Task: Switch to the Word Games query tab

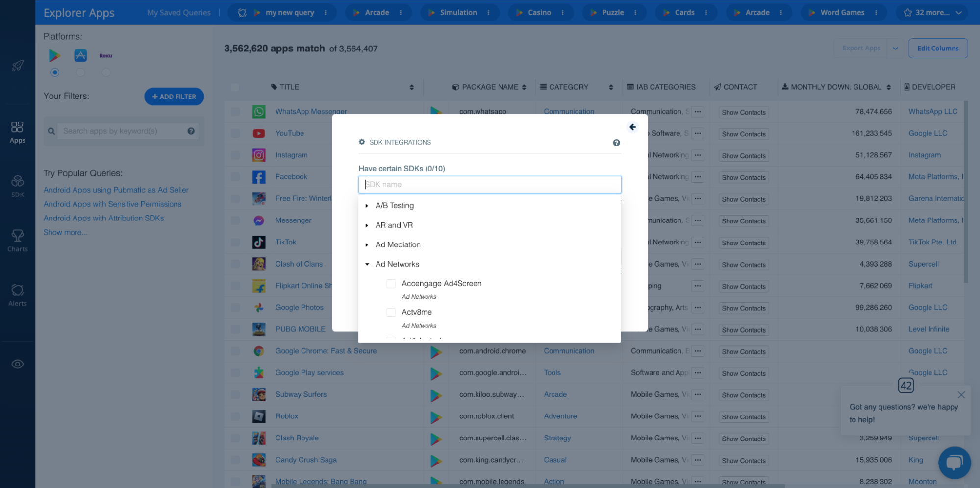Action: [842, 13]
